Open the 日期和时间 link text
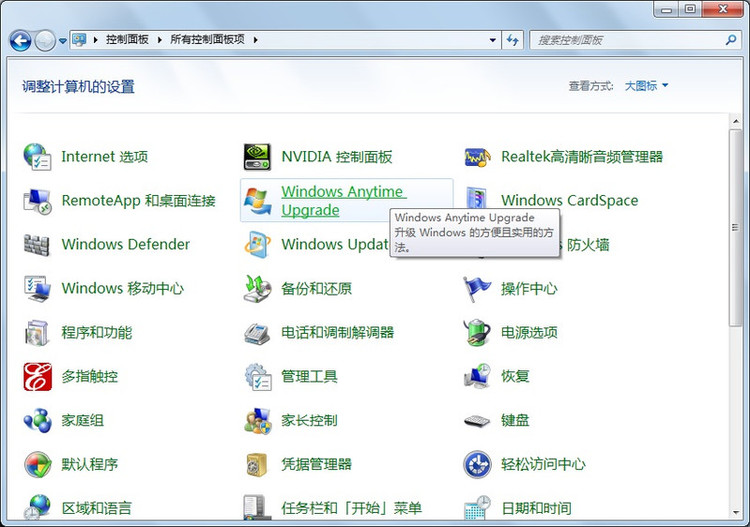Image resolution: width=750 pixels, height=527 pixels. pos(536,508)
